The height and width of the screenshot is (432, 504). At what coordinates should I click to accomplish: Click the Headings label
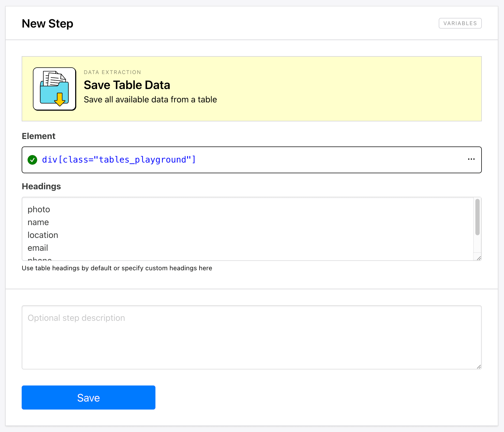(x=41, y=186)
